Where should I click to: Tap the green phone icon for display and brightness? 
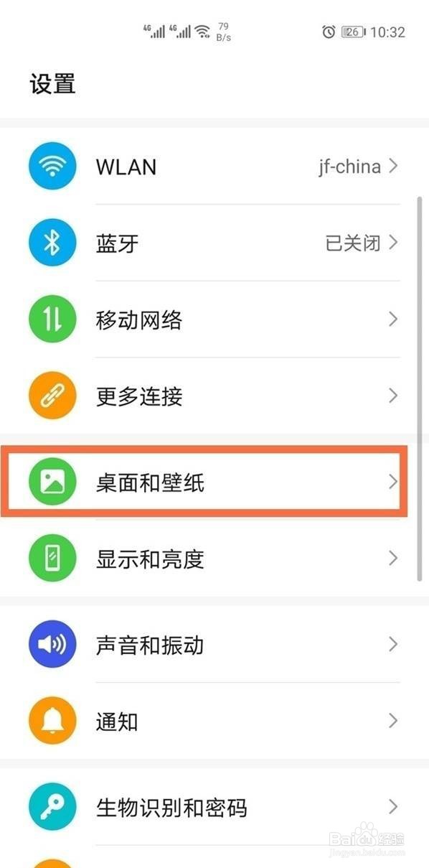click(52, 558)
